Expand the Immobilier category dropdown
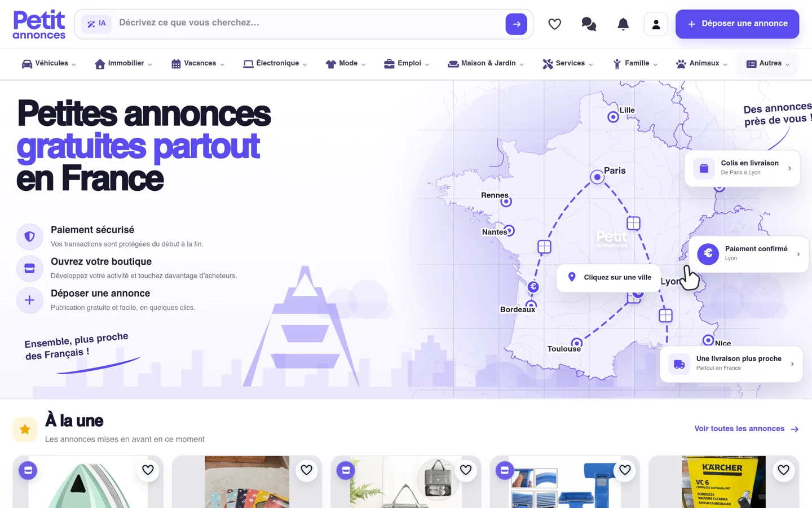 123,64
